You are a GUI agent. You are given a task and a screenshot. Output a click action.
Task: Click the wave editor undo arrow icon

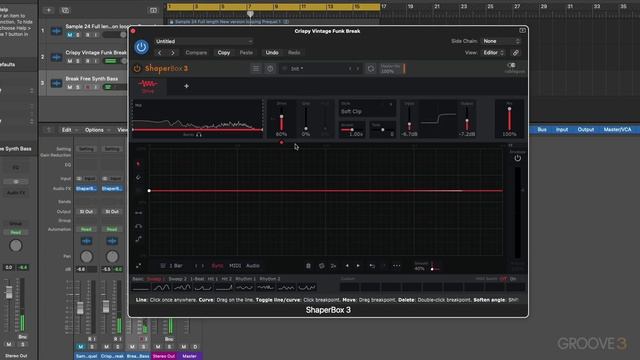point(372,266)
